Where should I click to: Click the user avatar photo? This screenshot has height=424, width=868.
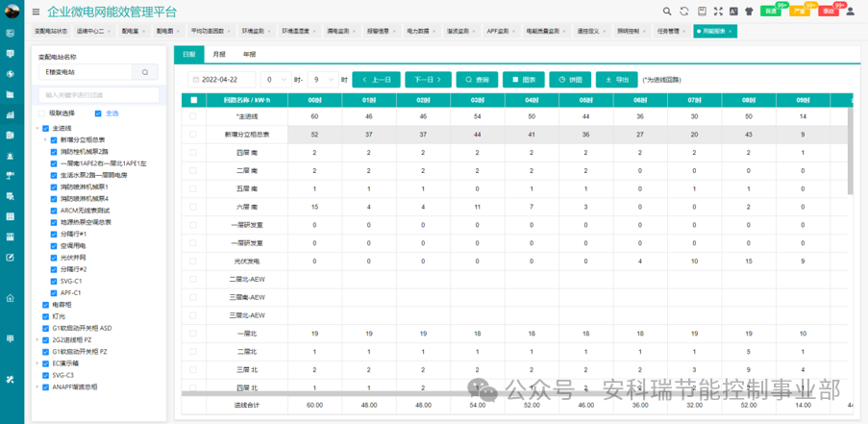[12, 12]
